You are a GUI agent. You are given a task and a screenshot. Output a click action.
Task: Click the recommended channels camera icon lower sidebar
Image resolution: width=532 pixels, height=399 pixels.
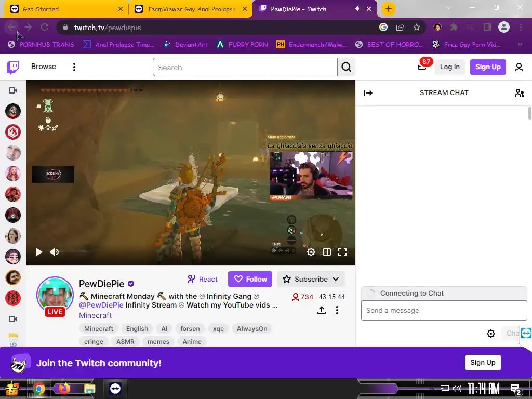pos(13,319)
